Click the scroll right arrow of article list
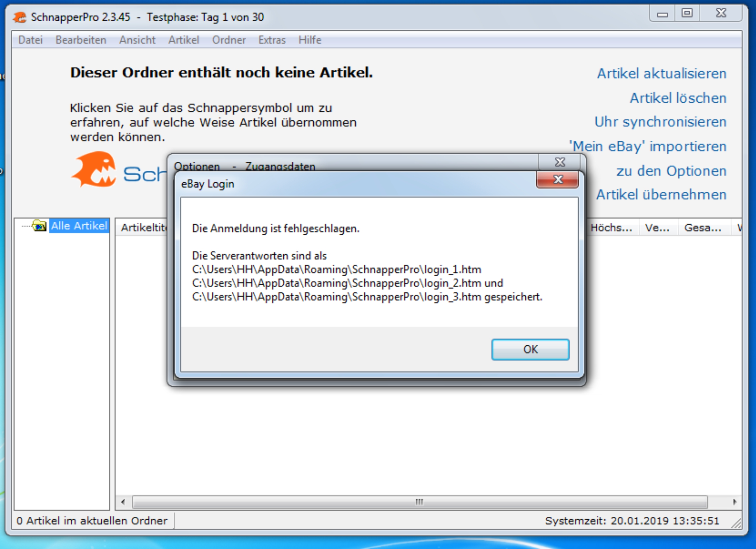756x549 pixels. click(734, 502)
